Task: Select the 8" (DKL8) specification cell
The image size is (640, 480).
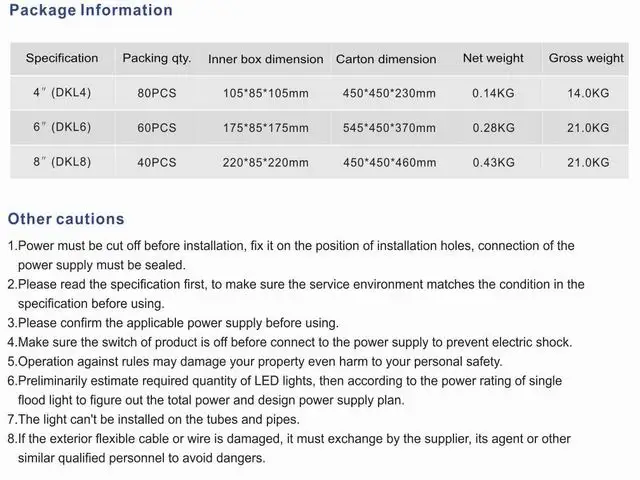Action: pos(62,162)
